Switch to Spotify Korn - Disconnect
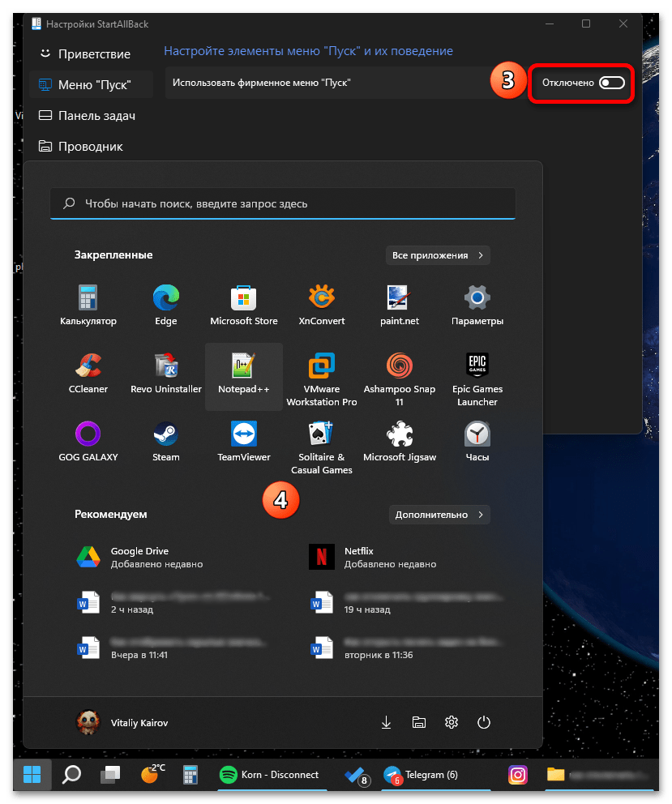672x804 pixels. click(x=272, y=774)
